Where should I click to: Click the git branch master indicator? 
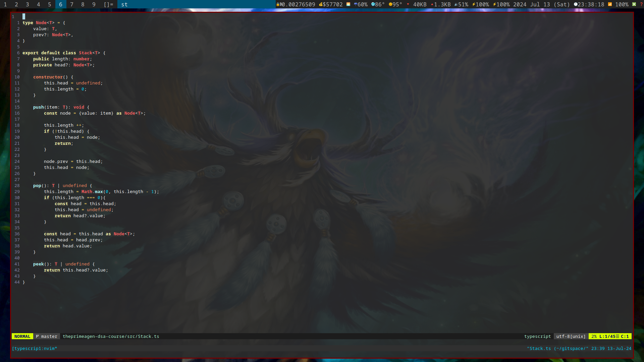[x=47, y=336]
